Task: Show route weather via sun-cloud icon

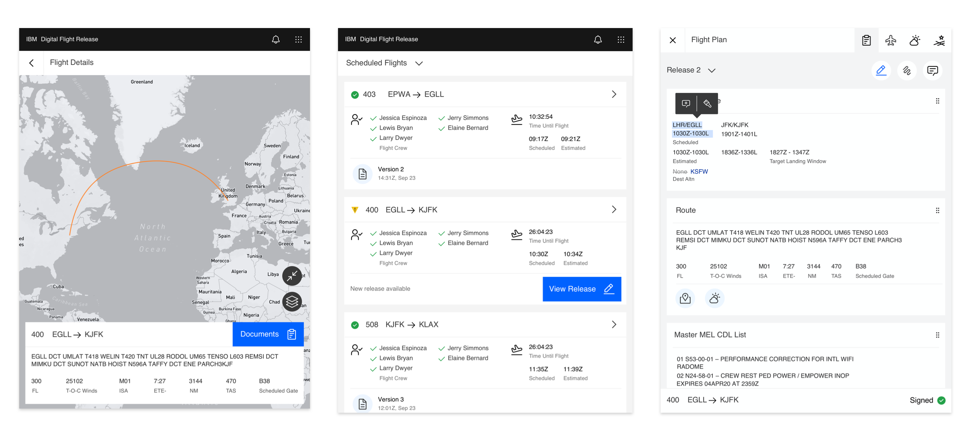Action: 715,298
